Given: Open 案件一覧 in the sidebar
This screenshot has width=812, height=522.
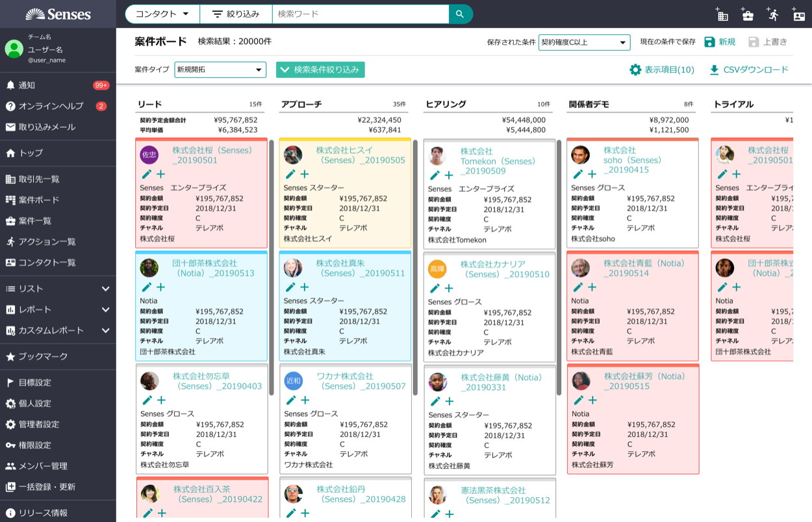Looking at the screenshot, I should [x=35, y=221].
